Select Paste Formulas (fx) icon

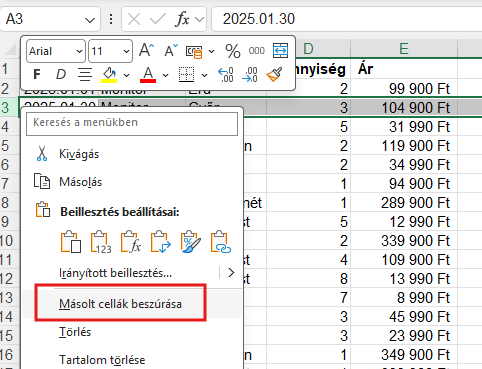(x=131, y=242)
